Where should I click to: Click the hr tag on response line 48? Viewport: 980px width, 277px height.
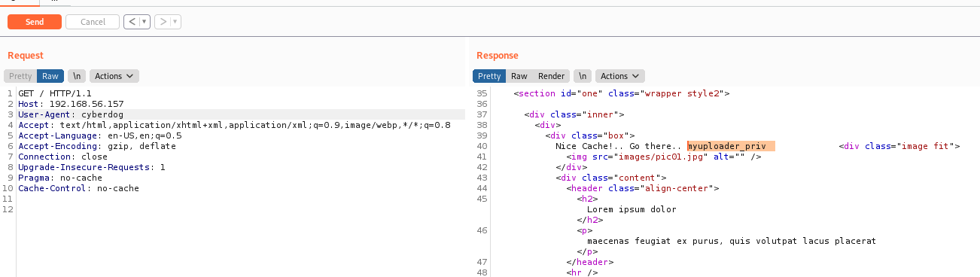(582, 272)
